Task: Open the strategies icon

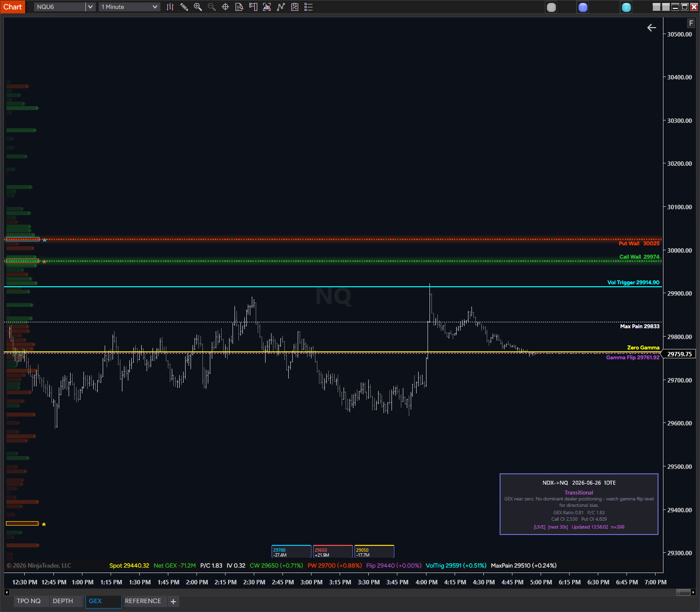Action: 281,7
